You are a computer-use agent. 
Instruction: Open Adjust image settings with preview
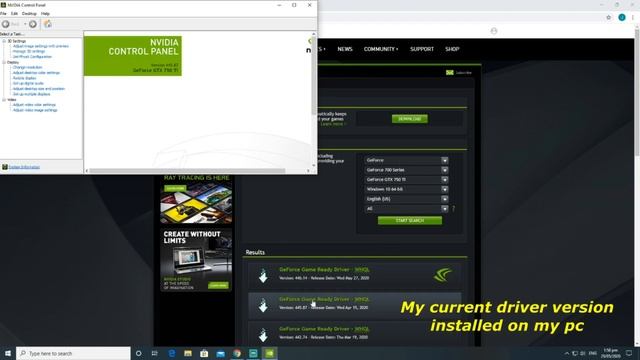click(40, 46)
